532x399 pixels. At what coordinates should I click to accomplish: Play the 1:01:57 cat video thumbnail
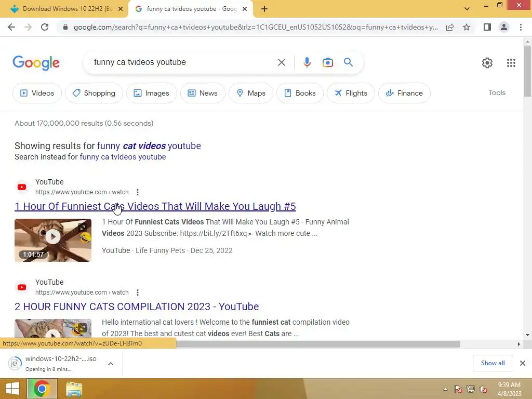tap(53, 240)
